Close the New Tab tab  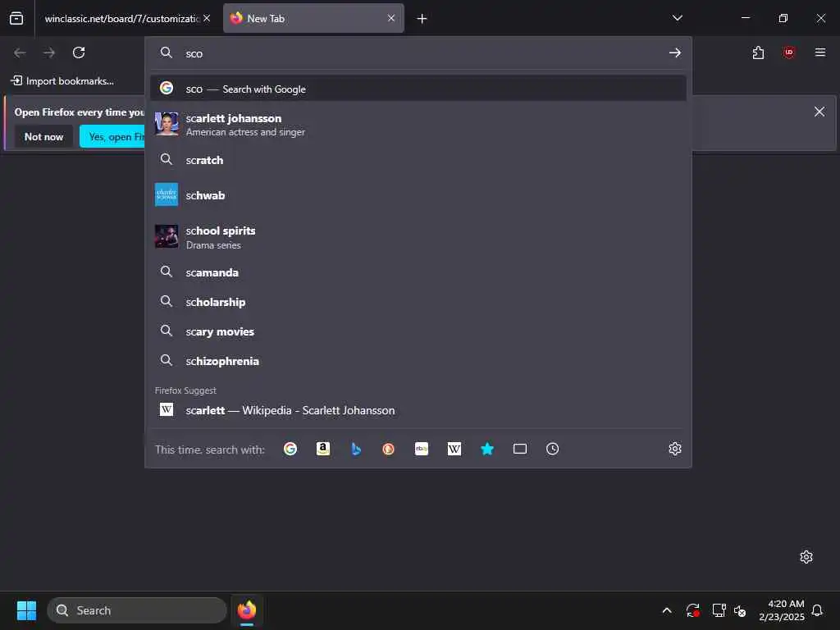pos(391,18)
